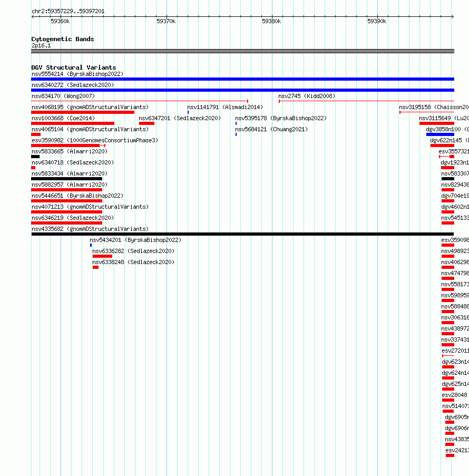Screen dimensions: 469x476
Task: Click the nsv588488 variant label
Action: coord(455,307)
